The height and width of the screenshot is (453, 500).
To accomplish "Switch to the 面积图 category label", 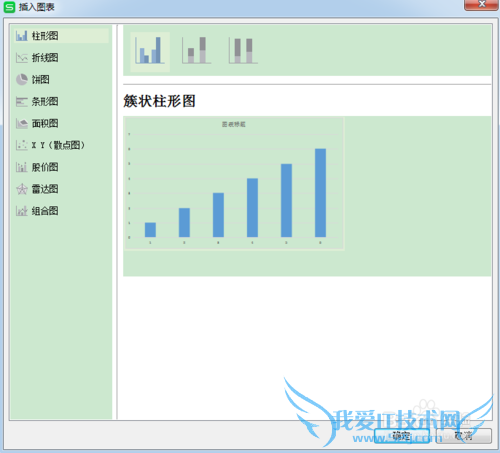I will pyautogui.click(x=45, y=123).
